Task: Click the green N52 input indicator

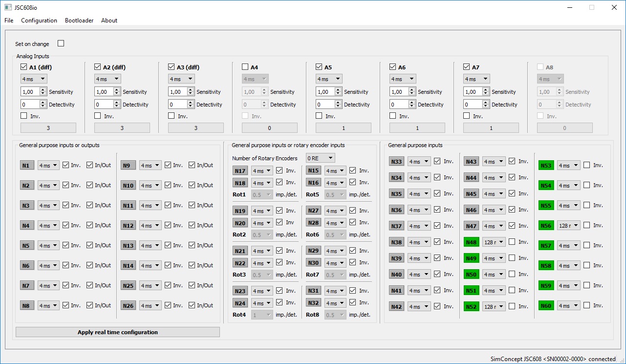Action: [x=471, y=307]
